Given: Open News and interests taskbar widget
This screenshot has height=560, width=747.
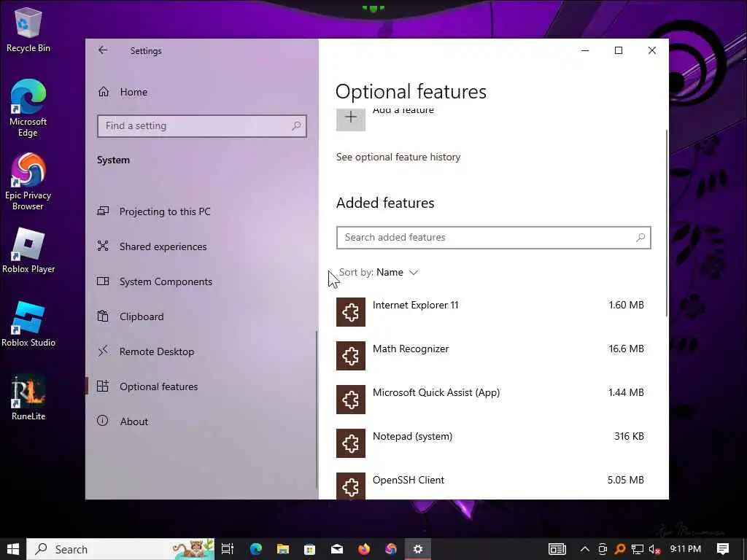Looking at the screenshot, I should coord(557,549).
